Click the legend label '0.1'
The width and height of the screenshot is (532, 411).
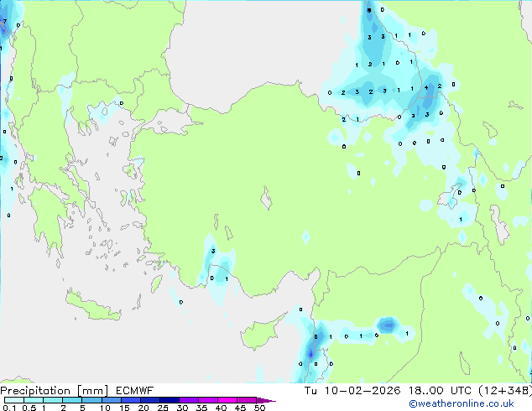pos(9,408)
